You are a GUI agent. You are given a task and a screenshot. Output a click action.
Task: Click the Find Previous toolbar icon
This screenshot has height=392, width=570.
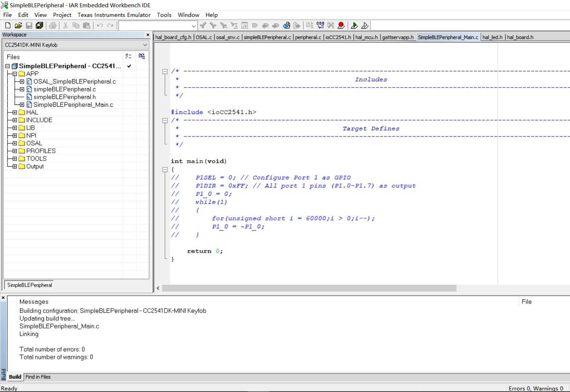(x=203, y=25)
